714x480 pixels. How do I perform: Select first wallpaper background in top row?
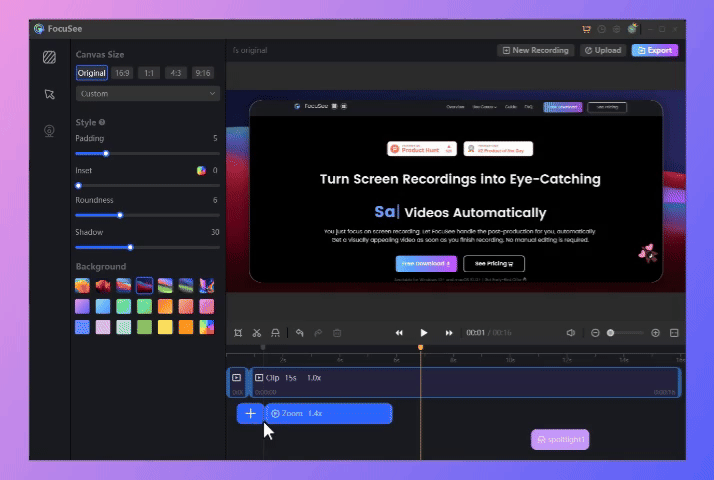pos(82,286)
